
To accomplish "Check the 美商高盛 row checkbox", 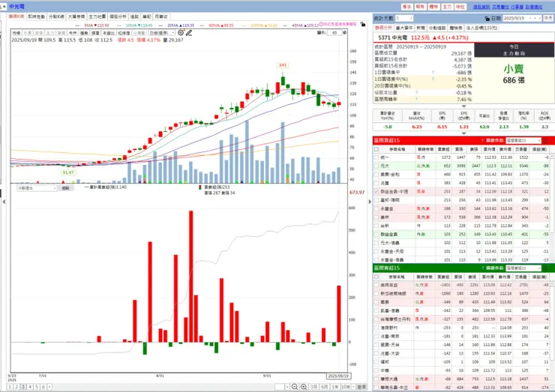I will (376, 285).
